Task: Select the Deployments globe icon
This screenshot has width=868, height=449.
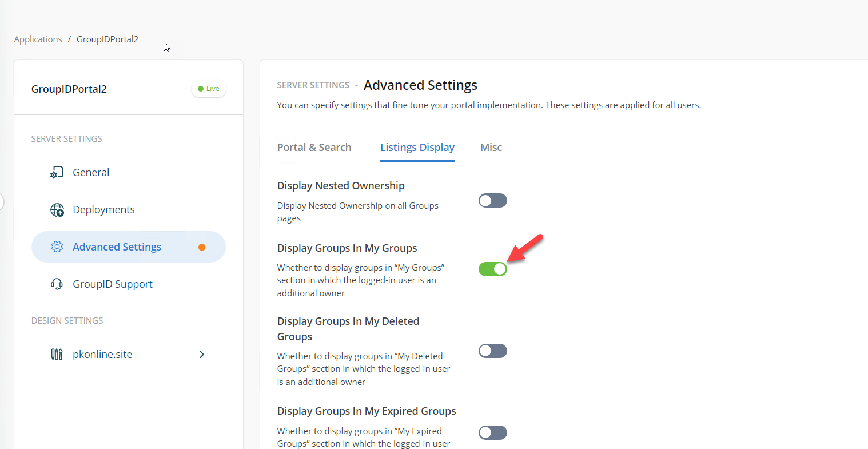Action: click(x=57, y=209)
